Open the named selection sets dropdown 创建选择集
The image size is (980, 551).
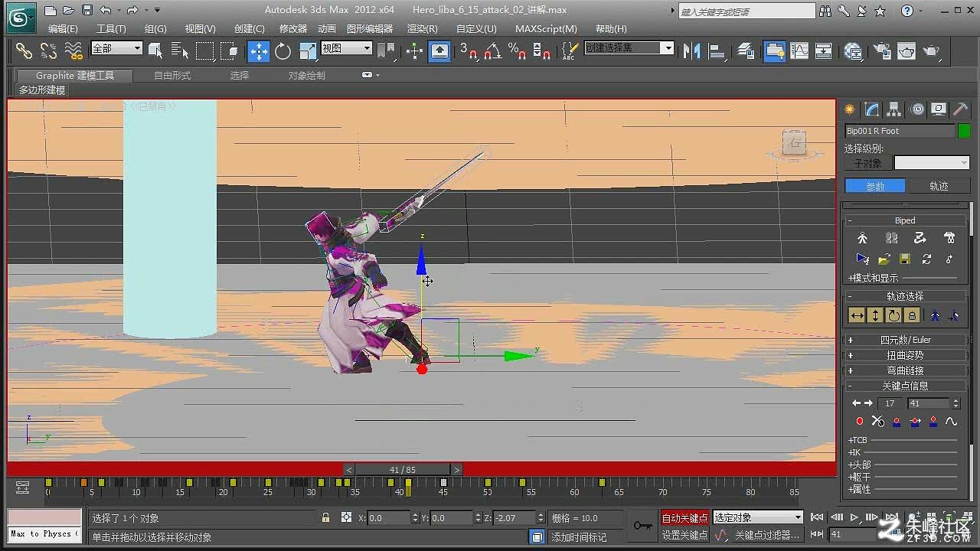pos(629,48)
